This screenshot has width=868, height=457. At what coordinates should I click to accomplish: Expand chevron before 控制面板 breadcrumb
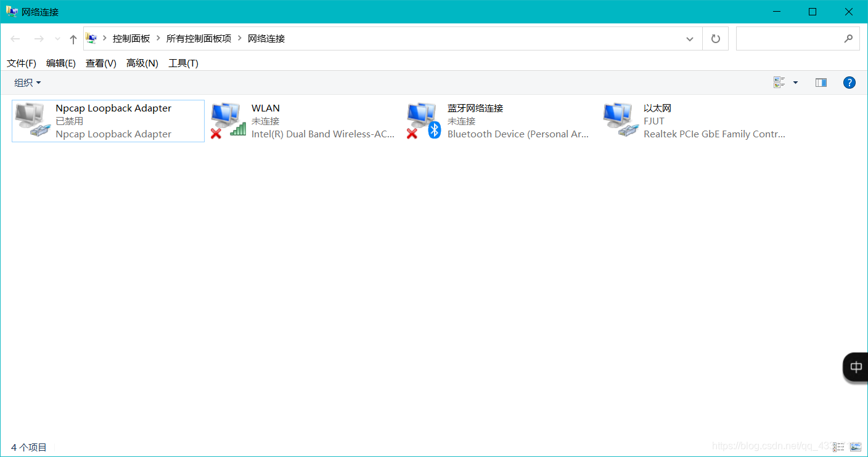tap(105, 38)
